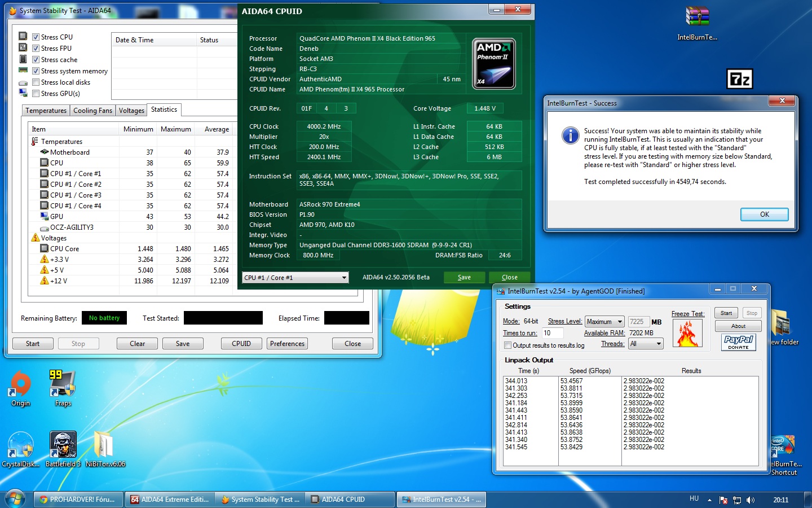The width and height of the screenshot is (812, 508).
Task: Switch to the Voltages tab
Action: click(131, 111)
